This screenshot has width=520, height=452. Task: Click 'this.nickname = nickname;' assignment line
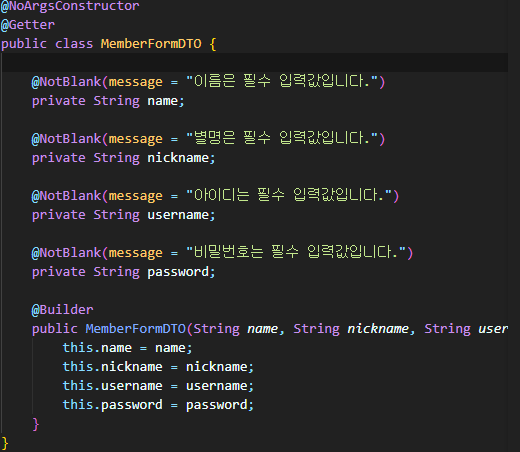[x=158, y=367]
